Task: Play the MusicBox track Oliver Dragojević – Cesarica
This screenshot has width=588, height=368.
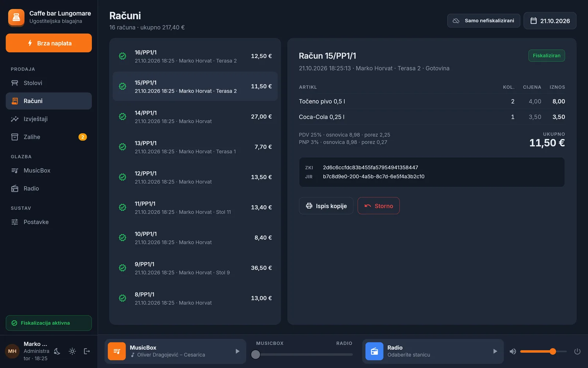Action: coord(237,351)
